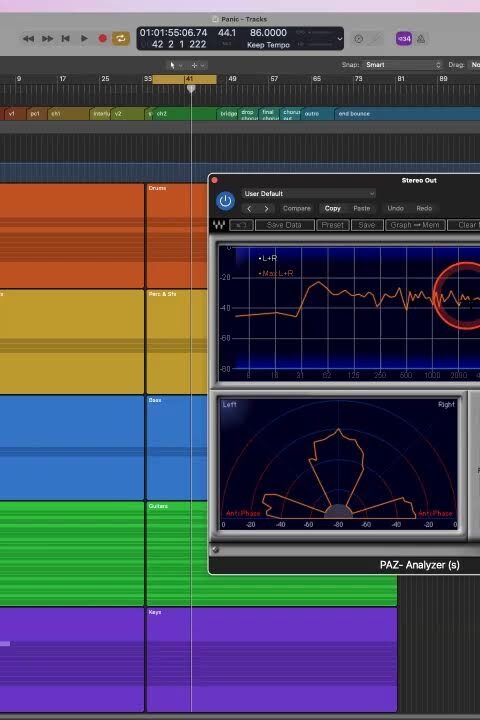Click the plugin Undo button
Viewport: 480px width, 720px height.
pos(395,208)
